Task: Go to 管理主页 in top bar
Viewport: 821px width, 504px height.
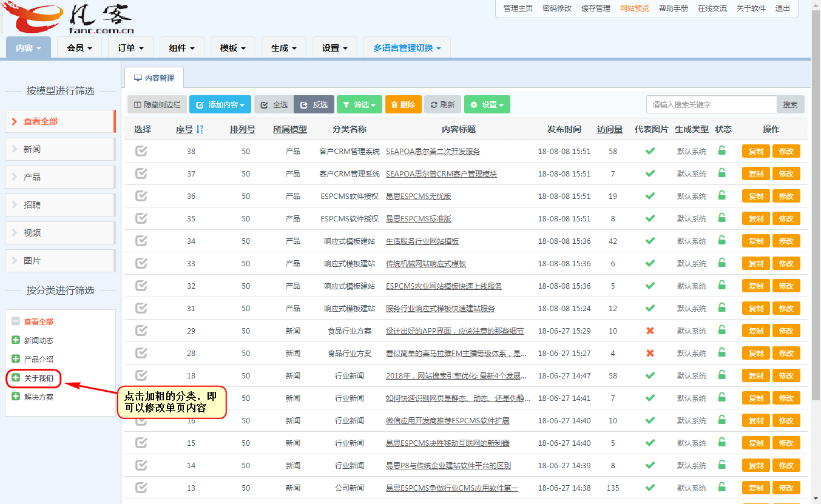Action: coord(518,8)
